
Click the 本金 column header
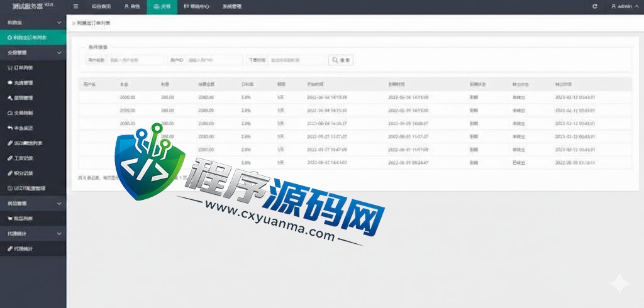point(124,84)
